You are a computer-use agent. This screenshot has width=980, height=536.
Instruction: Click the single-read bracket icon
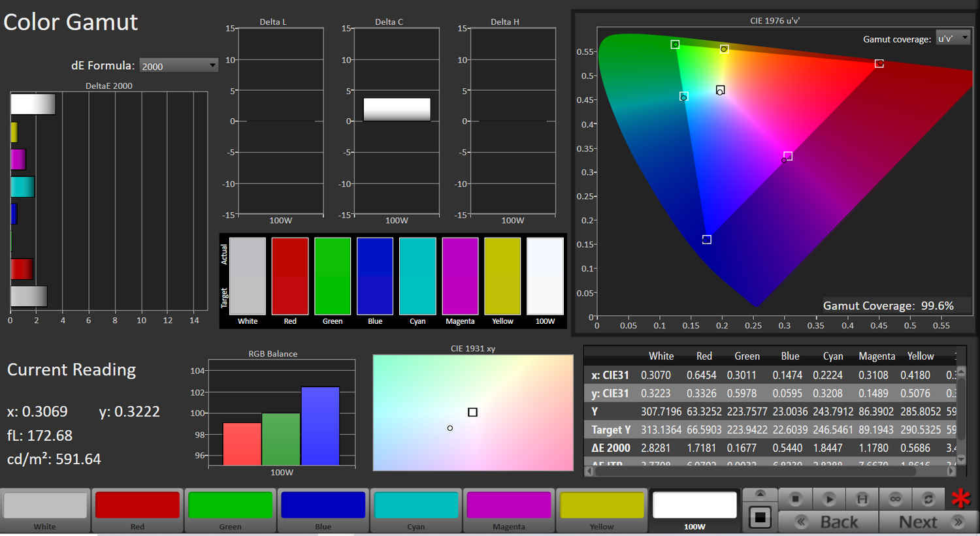[x=862, y=499]
